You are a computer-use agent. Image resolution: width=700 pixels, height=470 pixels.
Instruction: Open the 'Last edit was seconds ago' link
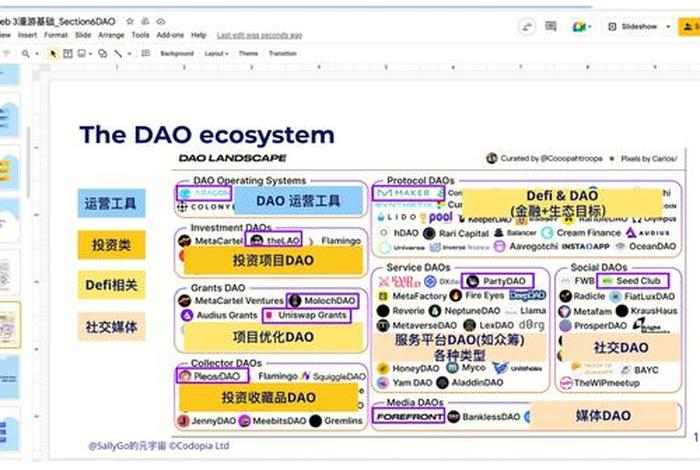click(259, 35)
